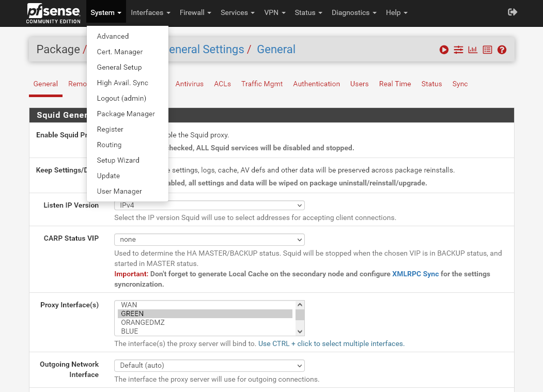
Task: Open the Firewall menu
Action: (195, 12)
